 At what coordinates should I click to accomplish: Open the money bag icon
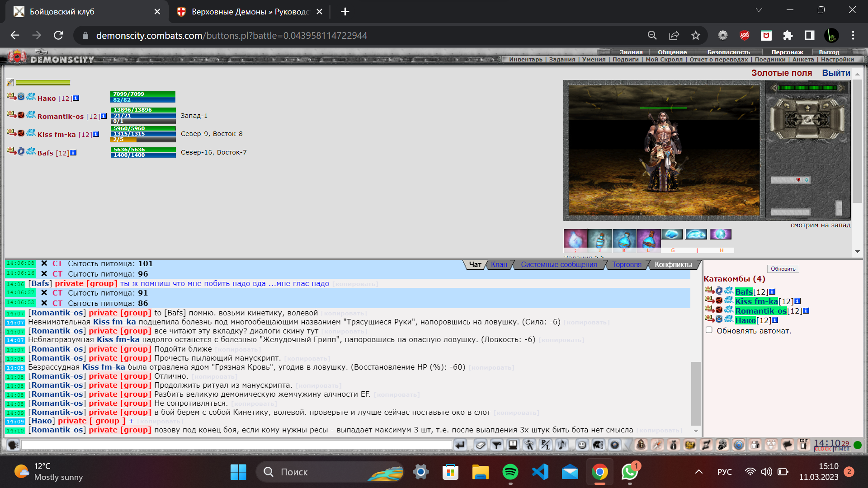point(674,445)
